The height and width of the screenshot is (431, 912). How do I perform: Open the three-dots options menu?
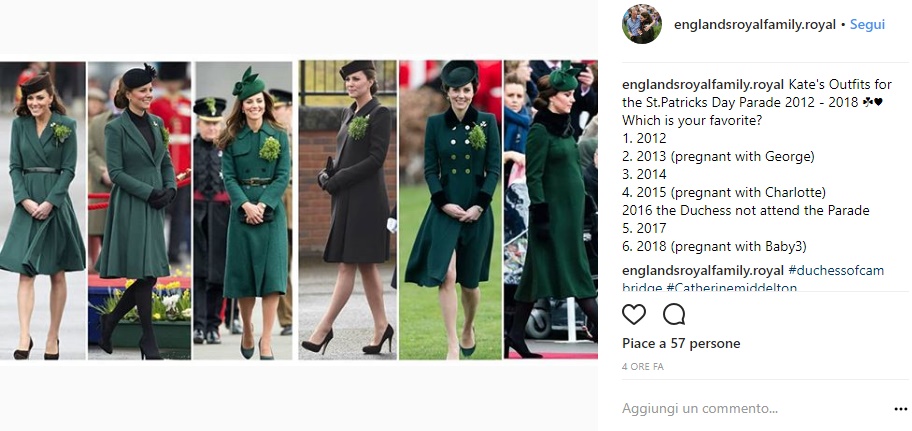(x=900, y=409)
